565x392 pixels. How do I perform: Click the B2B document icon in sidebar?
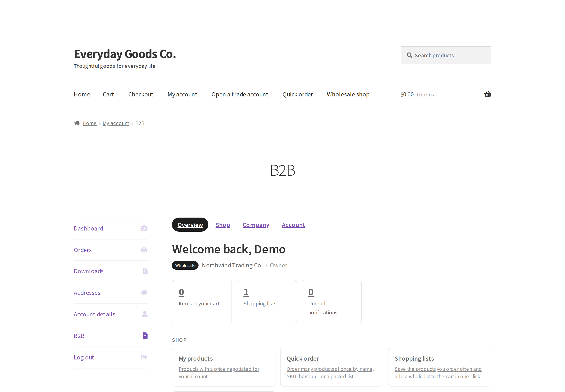tap(145, 336)
